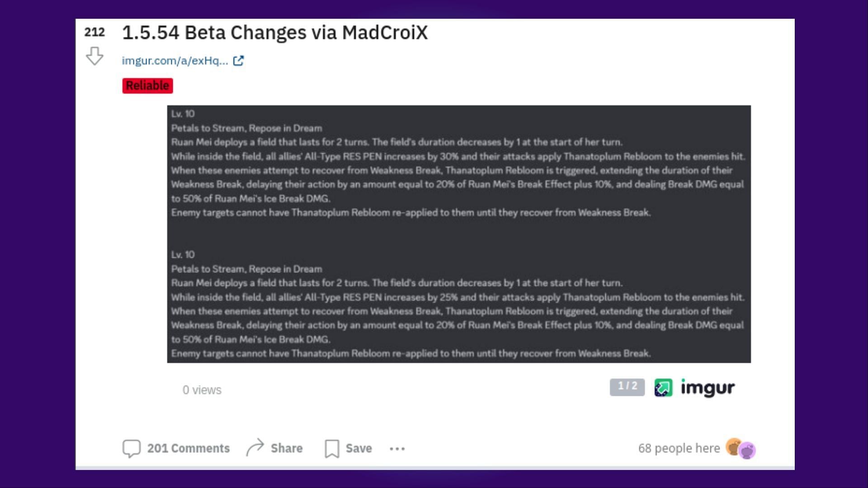Image resolution: width=868 pixels, height=488 pixels.
Task: Click the three-dots more options icon
Action: coord(396,449)
